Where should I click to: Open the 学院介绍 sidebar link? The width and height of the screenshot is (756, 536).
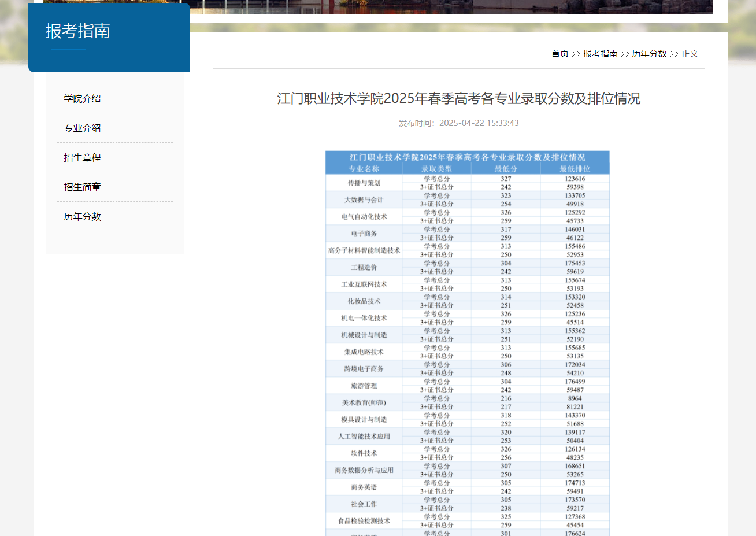click(81, 98)
